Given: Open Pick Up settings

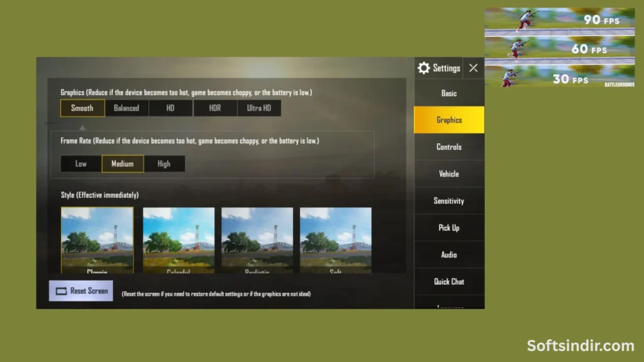Looking at the screenshot, I should tap(448, 228).
